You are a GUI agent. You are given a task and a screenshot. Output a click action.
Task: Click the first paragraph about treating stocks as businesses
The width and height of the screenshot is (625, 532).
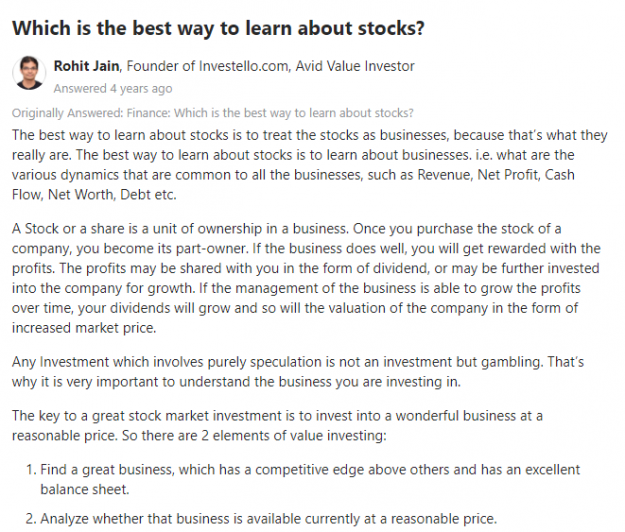pos(309,165)
